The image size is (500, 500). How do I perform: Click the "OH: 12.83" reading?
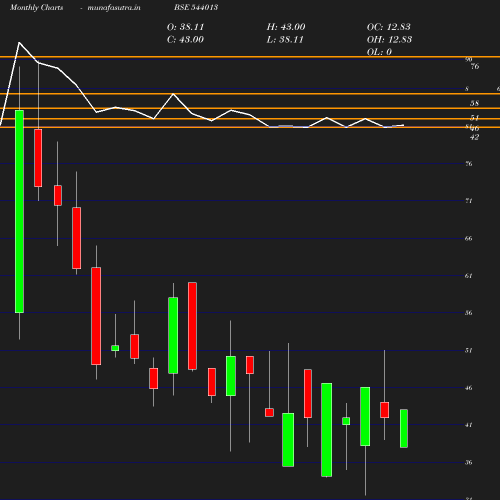(x=389, y=40)
